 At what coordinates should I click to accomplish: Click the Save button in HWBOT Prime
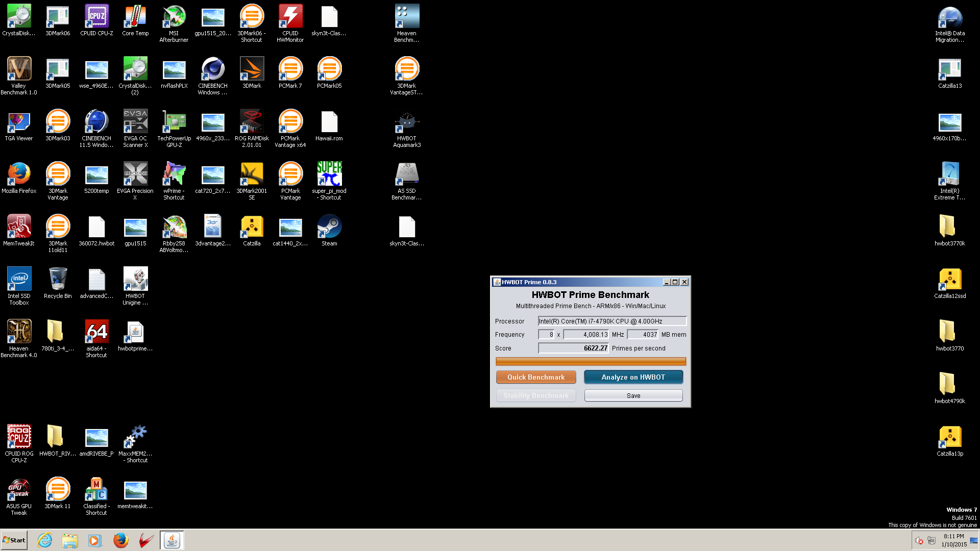(633, 395)
